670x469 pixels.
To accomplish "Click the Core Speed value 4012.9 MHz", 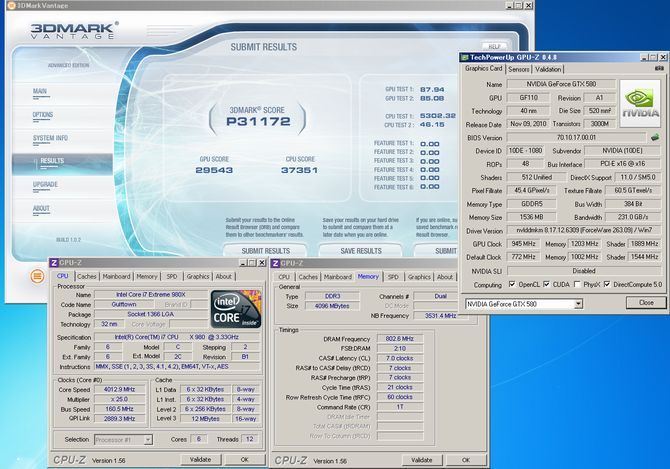I will pyautogui.click(x=120, y=389).
